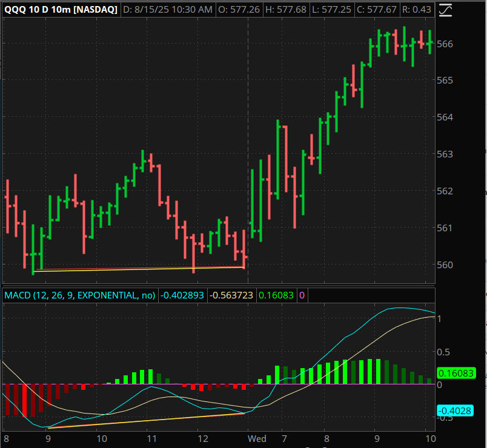The image size is (487, 448).
Task: Click the 564 price axis label
Action: [445, 117]
